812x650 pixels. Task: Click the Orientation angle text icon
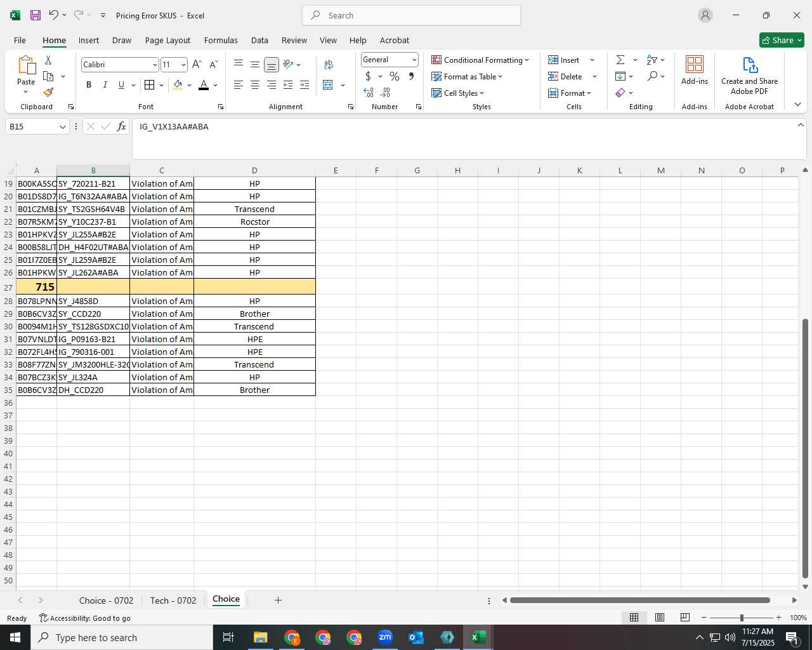pos(289,64)
